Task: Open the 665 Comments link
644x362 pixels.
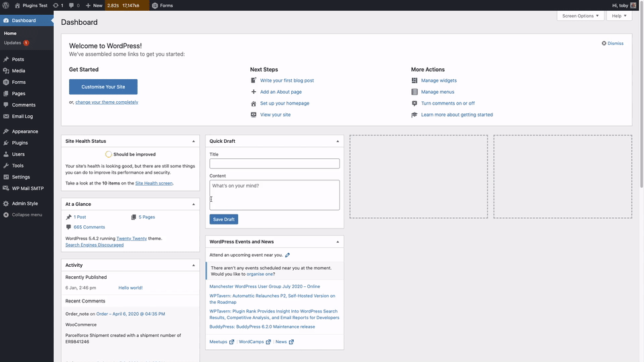Action: [x=89, y=227]
